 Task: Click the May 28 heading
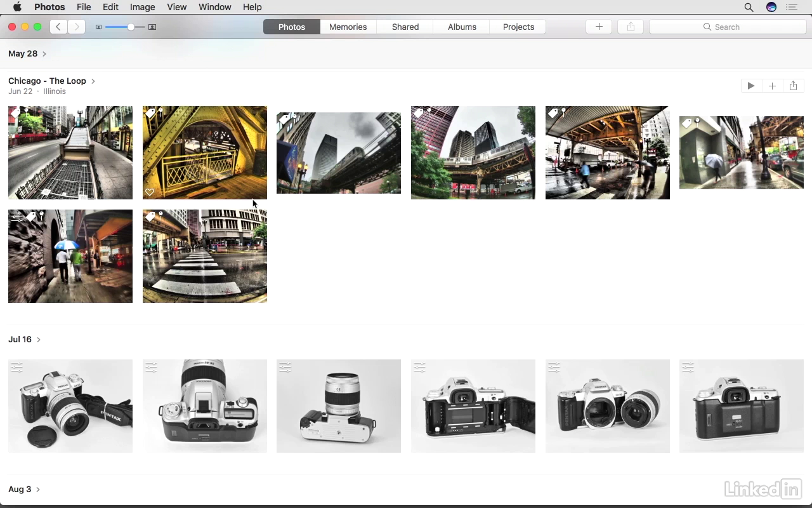(23, 54)
